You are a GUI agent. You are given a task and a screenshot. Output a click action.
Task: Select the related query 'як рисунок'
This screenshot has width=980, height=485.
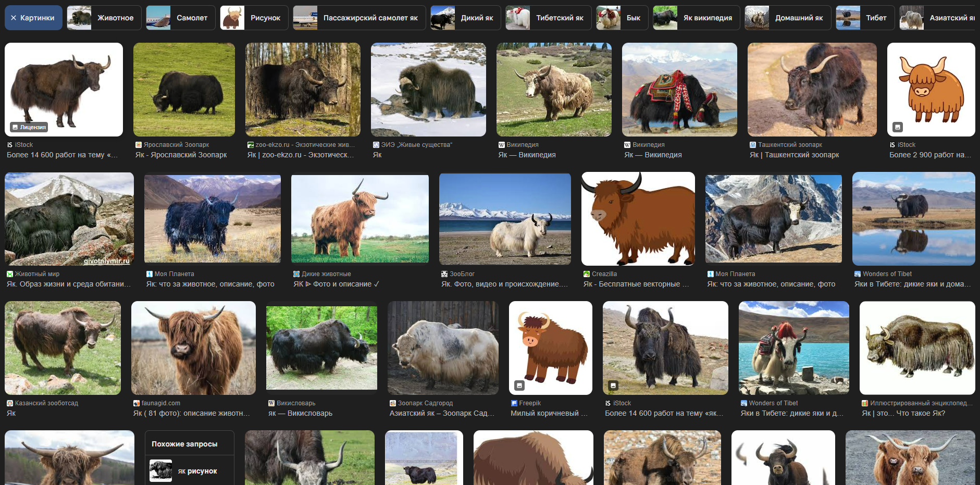[x=190, y=471]
